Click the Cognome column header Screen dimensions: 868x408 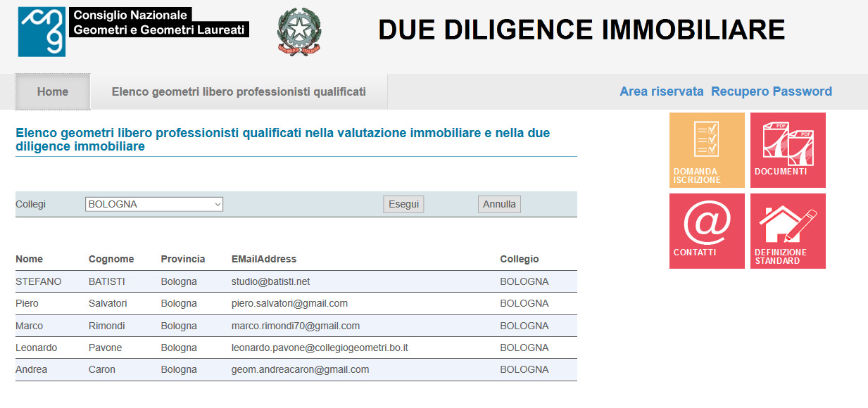coord(111,259)
